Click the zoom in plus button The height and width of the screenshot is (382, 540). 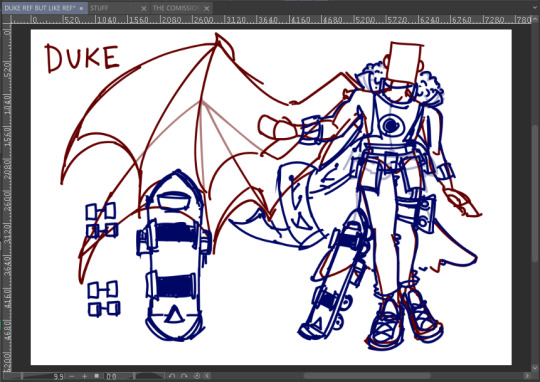coord(84,376)
